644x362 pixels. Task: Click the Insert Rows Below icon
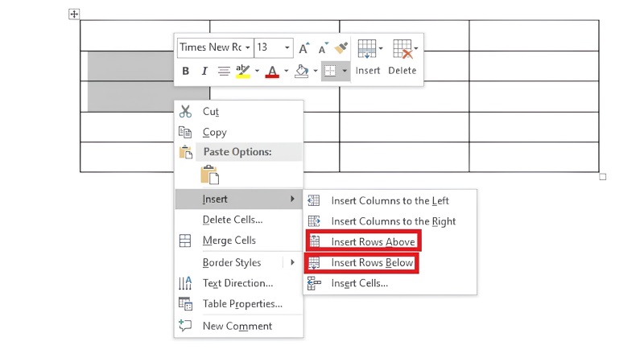[314, 263]
